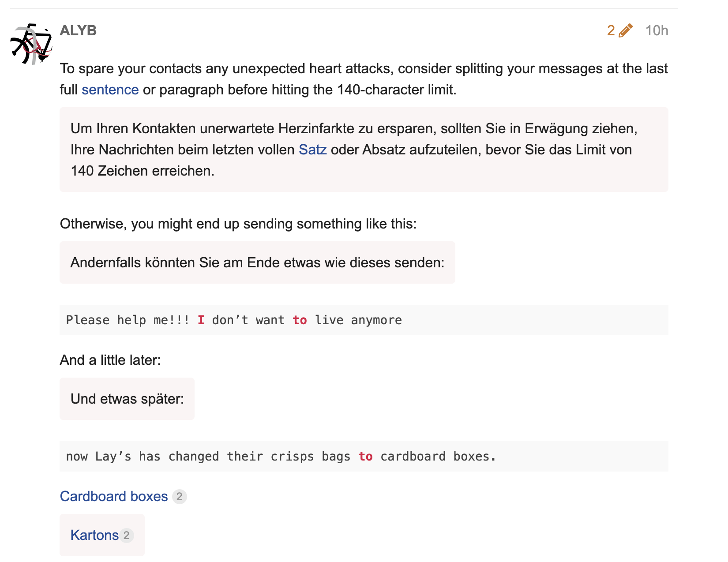The image size is (728, 562).
Task: Click the "Andernfalls könnten Sie" translation box
Action: [257, 263]
